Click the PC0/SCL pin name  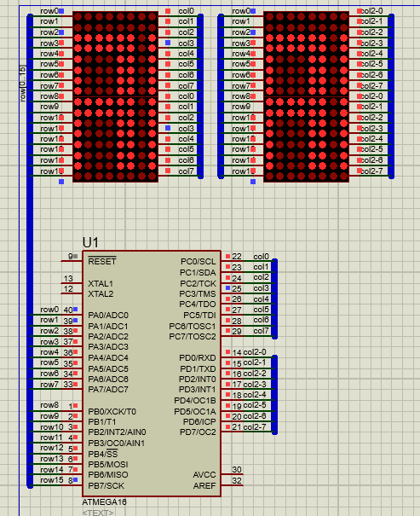click(x=198, y=261)
